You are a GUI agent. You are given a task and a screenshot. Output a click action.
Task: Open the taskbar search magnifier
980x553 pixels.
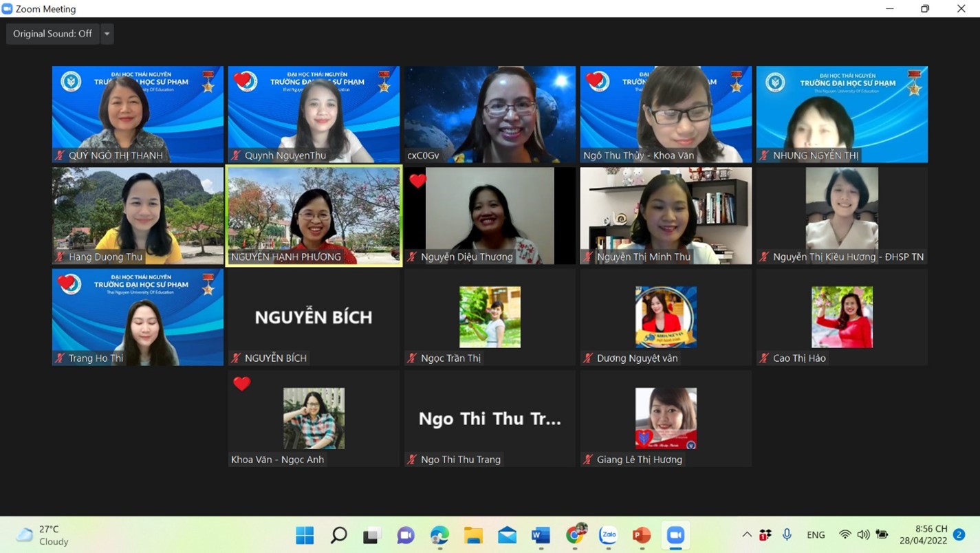pyautogui.click(x=338, y=535)
